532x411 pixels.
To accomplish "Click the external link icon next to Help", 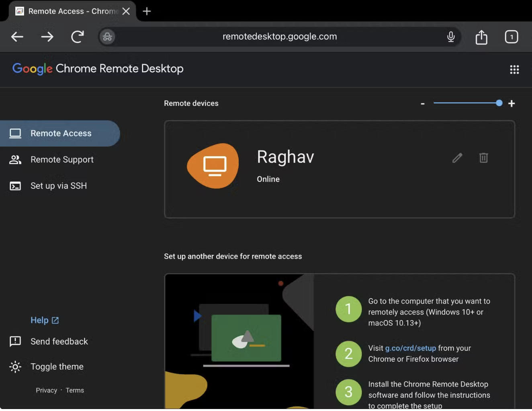I will click(55, 321).
